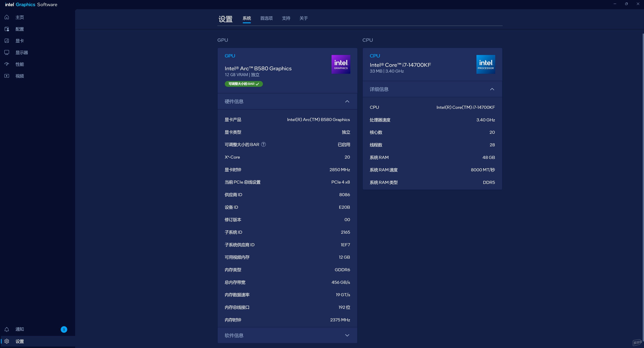Click the 线程数 value 28
The width and height of the screenshot is (644, 348).
coord(492,145)
